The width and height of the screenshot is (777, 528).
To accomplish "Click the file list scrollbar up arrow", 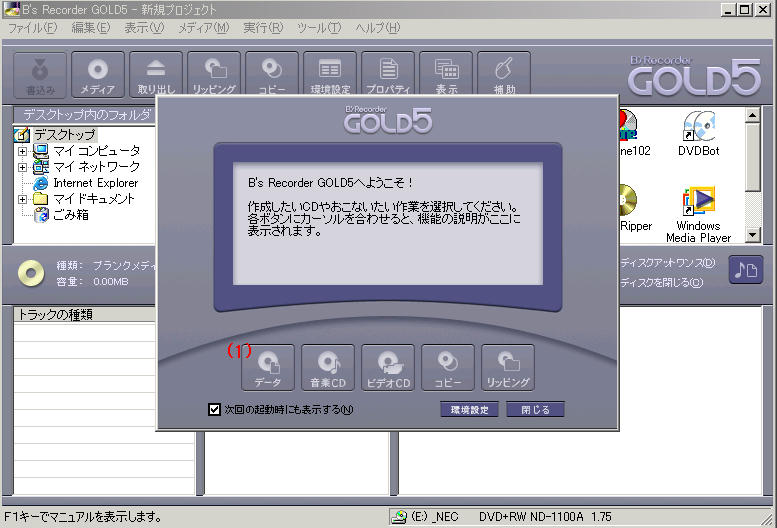I will pos(753,115).
